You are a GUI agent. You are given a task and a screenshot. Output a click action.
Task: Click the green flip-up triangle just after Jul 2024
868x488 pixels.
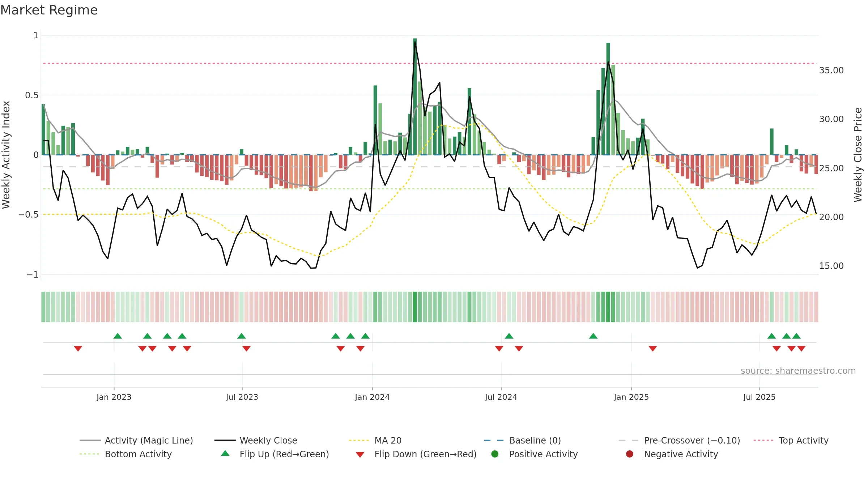509,336
